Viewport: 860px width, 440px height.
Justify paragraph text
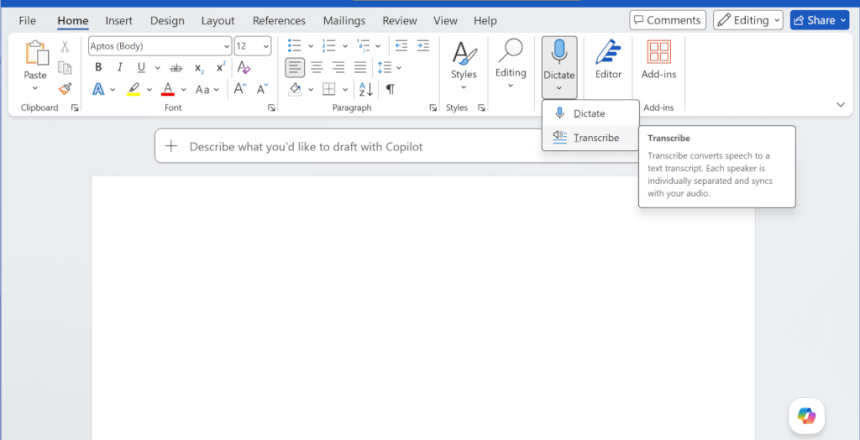point(360,67)
